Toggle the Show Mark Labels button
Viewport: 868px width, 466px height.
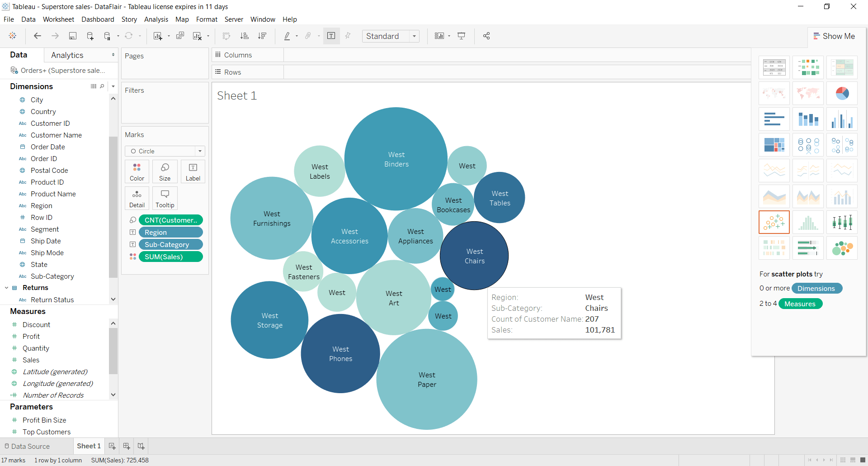(331, 36)
